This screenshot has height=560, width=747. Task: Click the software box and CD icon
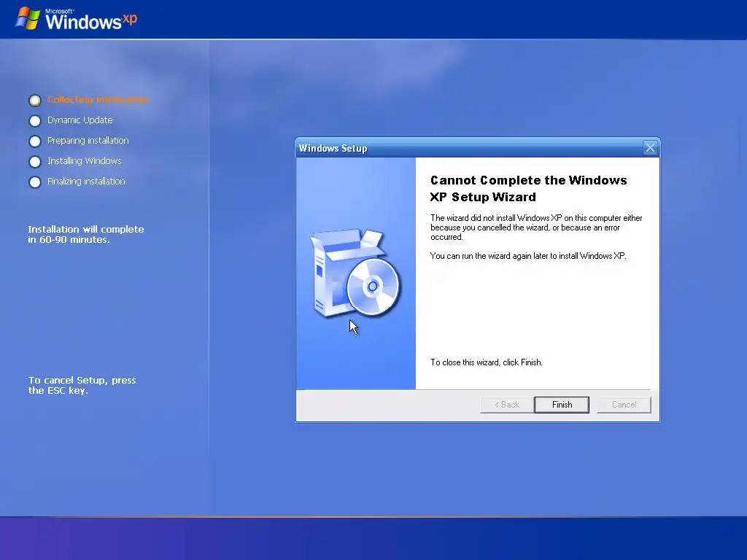[x=355, y=273]
